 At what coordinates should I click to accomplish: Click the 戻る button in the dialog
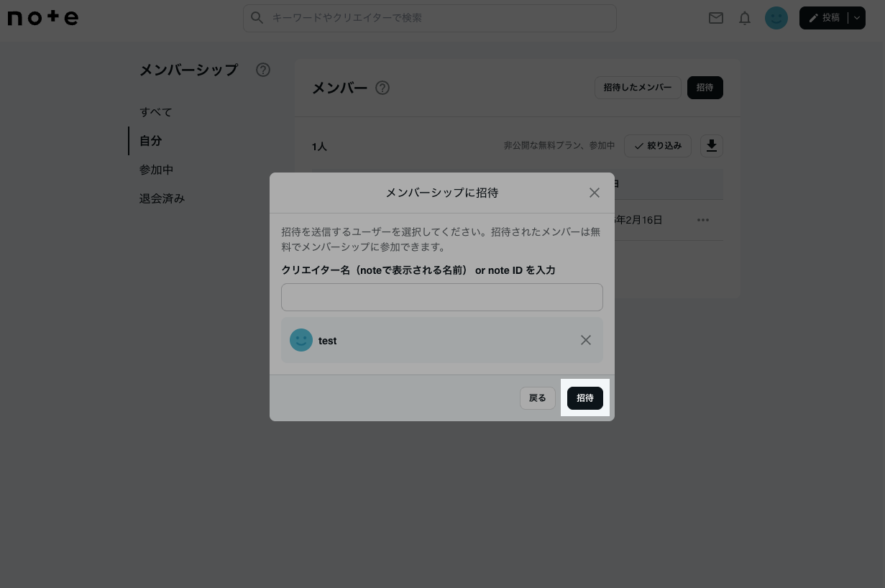537,398
